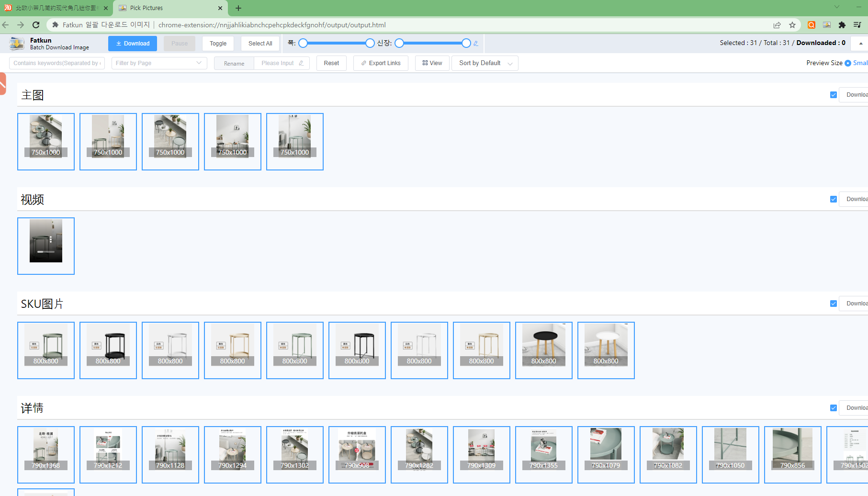Click the Fatkun picture extension icon in toolbar

[827, 25]
